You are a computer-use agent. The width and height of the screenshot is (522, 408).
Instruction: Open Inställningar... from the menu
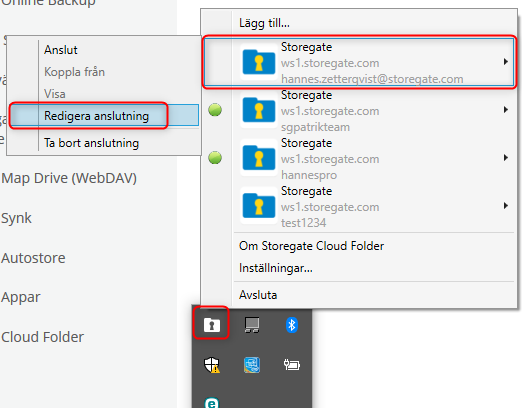pyautogui.click(x=276, y=268)
